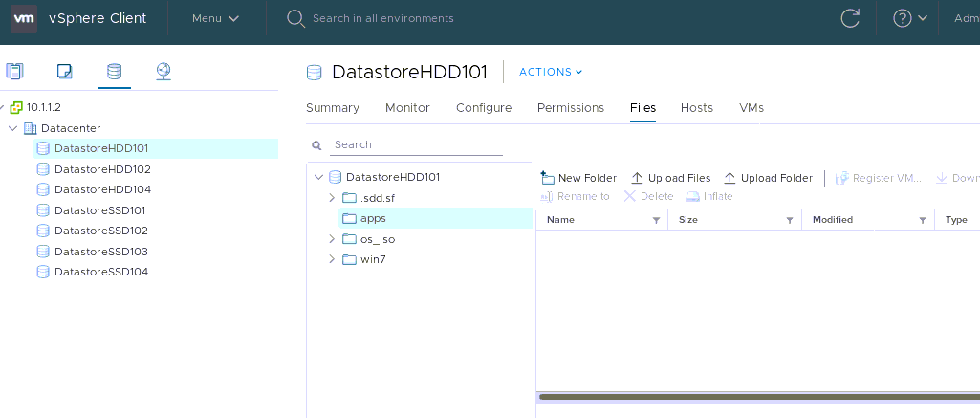Switch to the Hosts tab
The image size is (980, 418).
(697, 107)
